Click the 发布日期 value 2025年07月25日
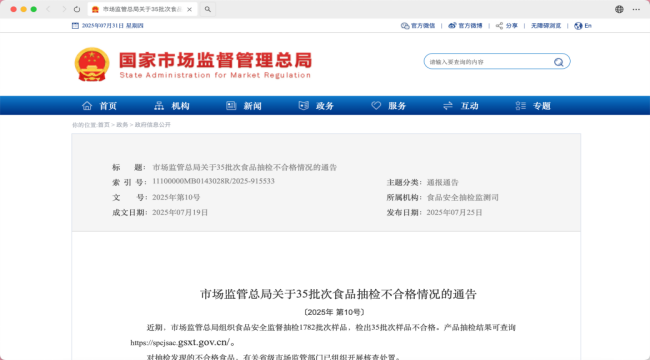The image size is (650, 360). (454, 213)
